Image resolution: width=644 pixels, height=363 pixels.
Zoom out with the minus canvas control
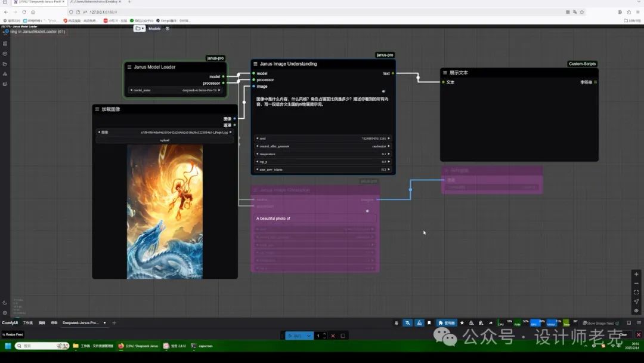point(636,283)
